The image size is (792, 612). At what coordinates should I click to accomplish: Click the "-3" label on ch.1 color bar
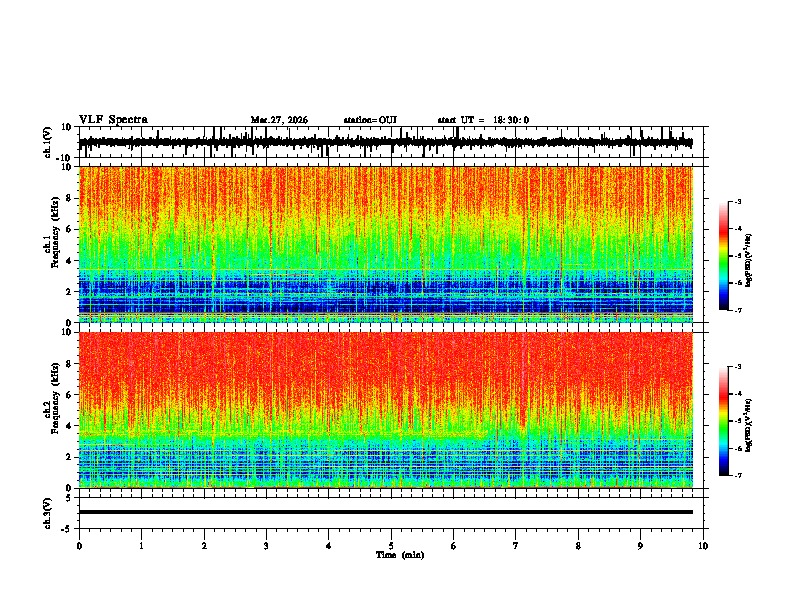pyautogui.click(x=738, y=201)
